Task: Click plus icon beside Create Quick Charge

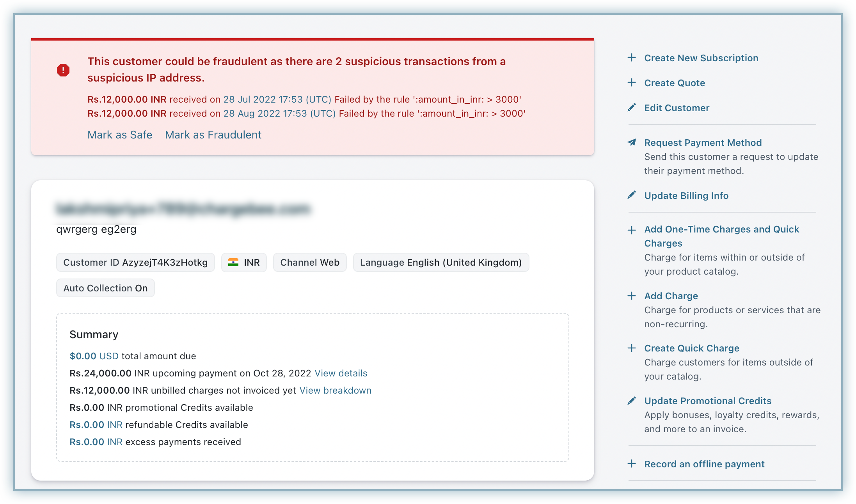Action: (631, 348)
